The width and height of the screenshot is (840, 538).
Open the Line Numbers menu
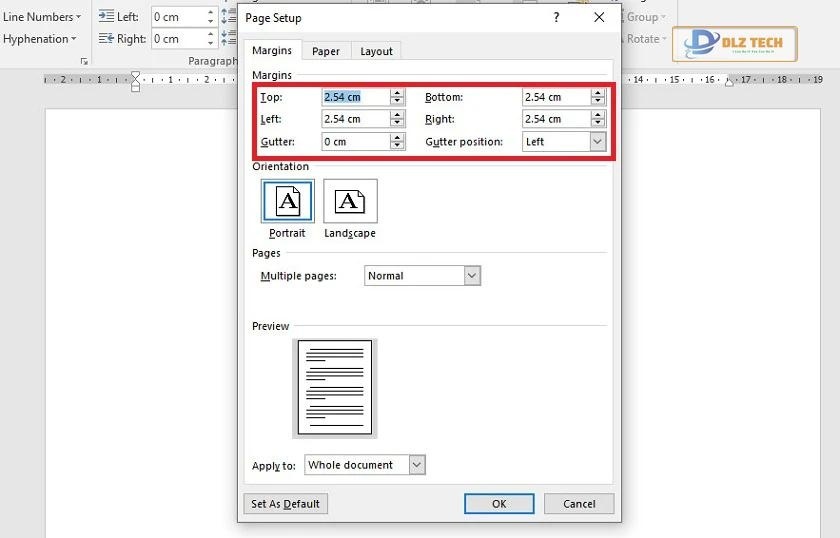(x=42, y=17)
